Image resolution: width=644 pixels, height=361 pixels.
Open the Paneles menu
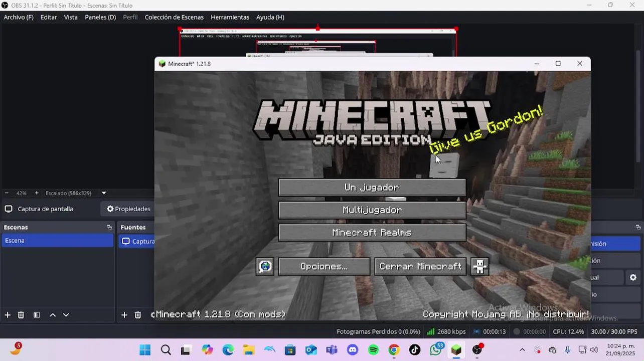pyautogui.click(x=100, y=17)
